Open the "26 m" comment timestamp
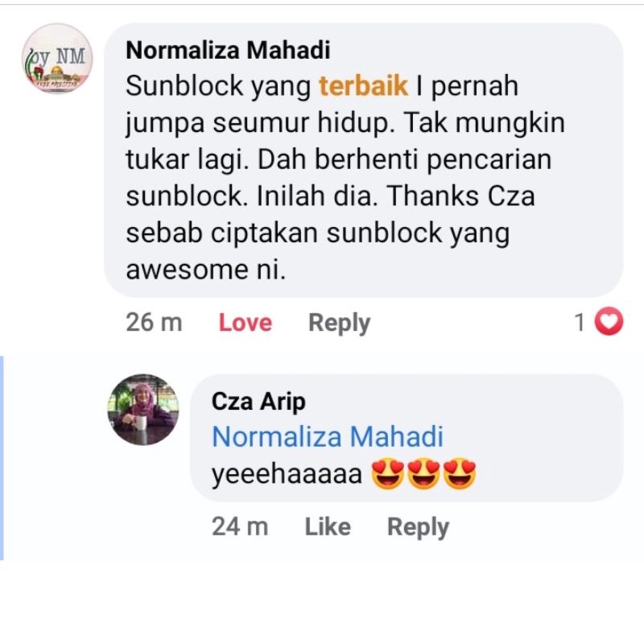Screen dimensions: 644x644 [154, 323]
